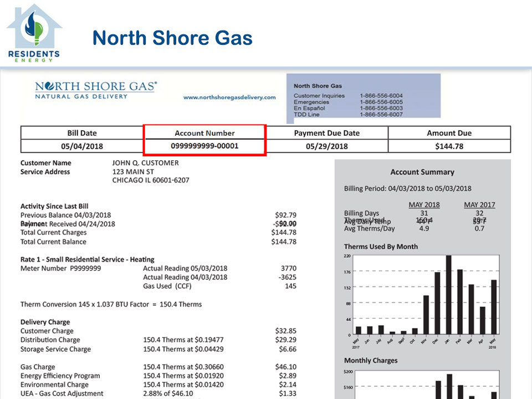Click the North Shore Gas company logo

96,90
